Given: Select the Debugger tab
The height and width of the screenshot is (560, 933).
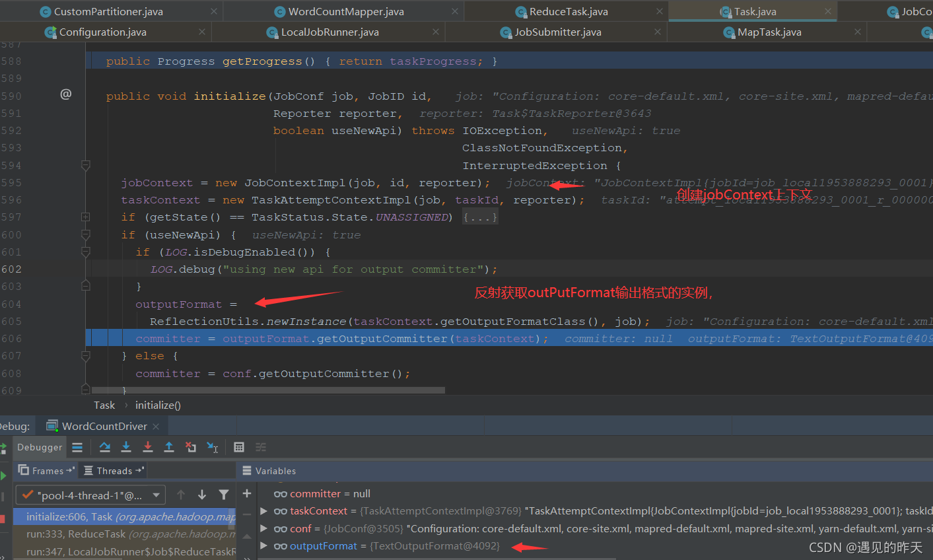Looking at the screenshot, I should (40, 447).
